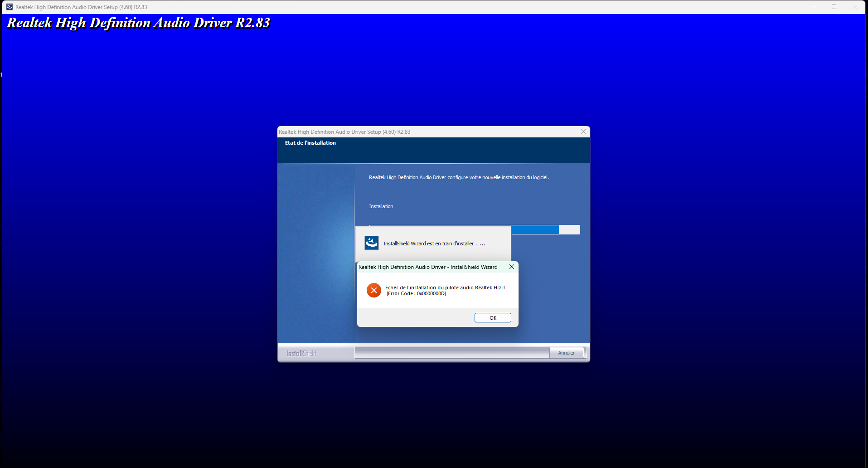Maximize the Realtek Setup main window
This screenshot has width=868, height=468.
click(x=834, y=7)
